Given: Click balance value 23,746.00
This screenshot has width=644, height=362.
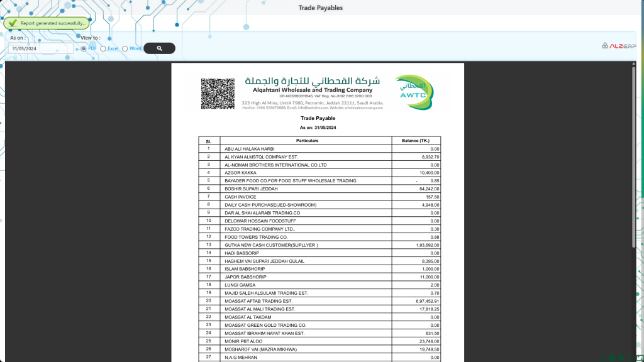Looking at the screenshot, I should tap(429, 341).
